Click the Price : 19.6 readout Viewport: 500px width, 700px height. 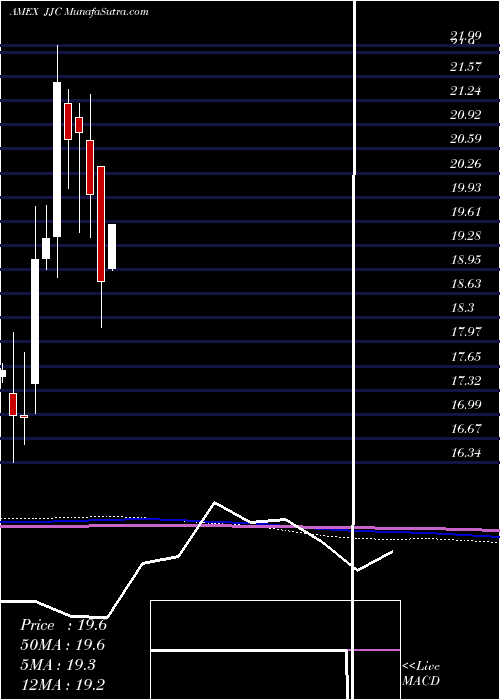point(63,625)
